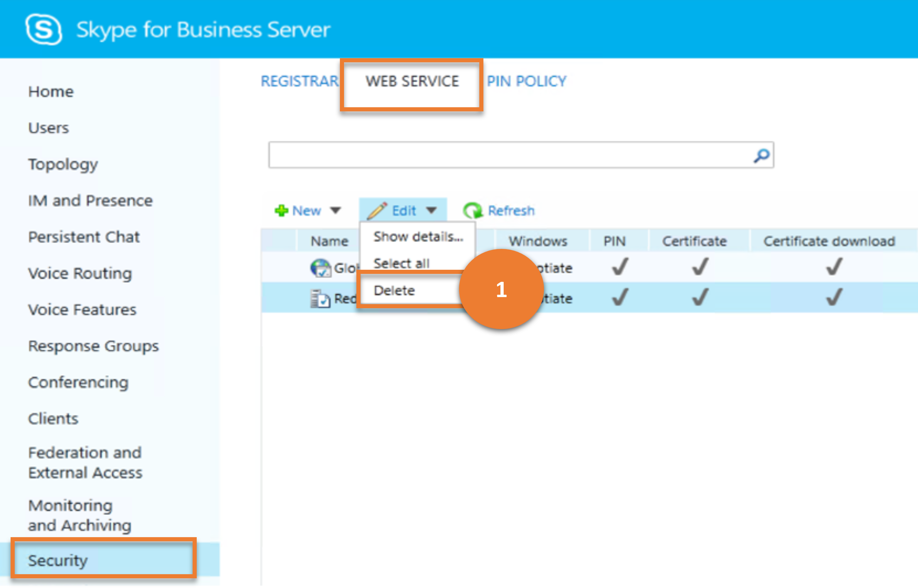Image resolution: width=918 pixels, height=588 pixels.
Task: Click the green plus New icon
Action: [282, 210]
